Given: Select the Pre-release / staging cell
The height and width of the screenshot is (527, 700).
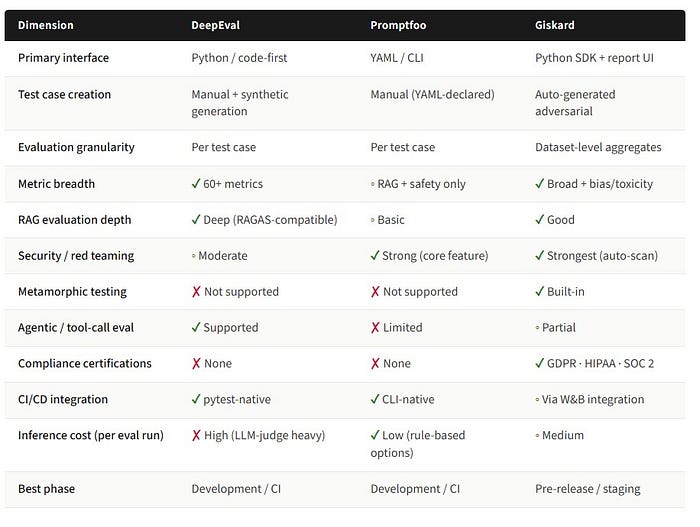Looking at the screenshot, I should [x=588, y=489].
